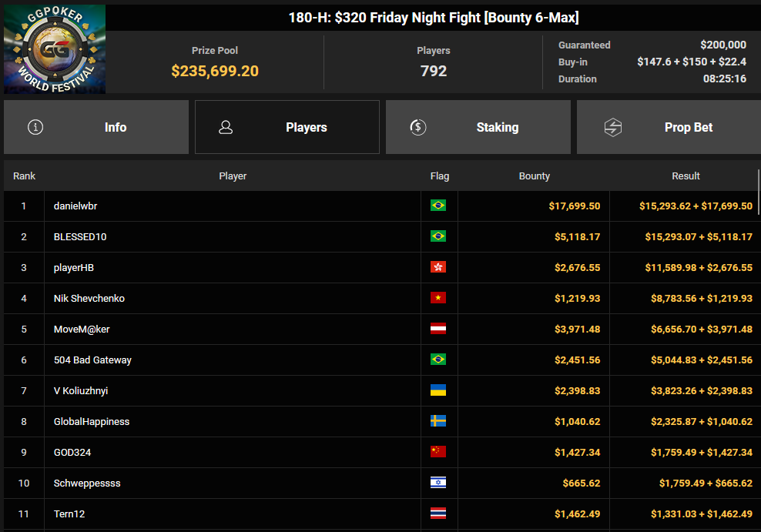Click the Info circle icon

click(35, 127)
